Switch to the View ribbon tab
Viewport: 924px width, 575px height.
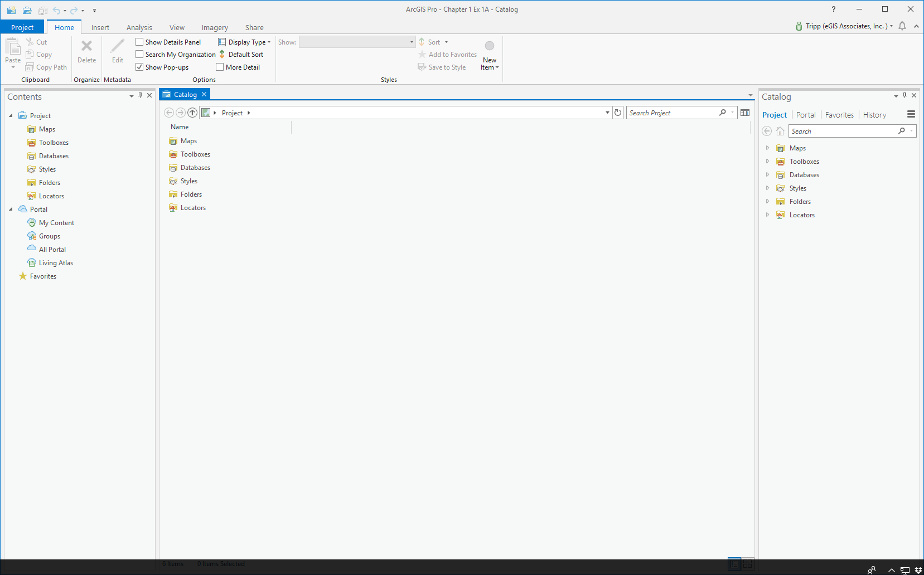point(177,27)
